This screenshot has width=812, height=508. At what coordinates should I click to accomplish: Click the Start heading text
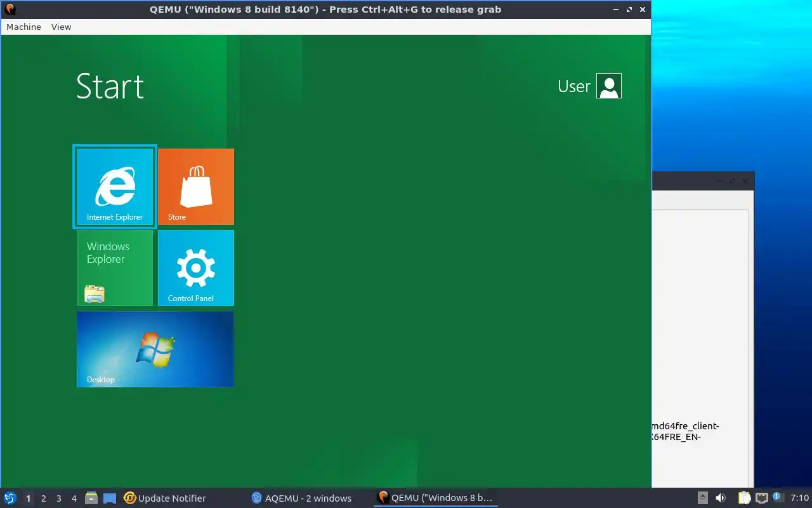[110, 86]
